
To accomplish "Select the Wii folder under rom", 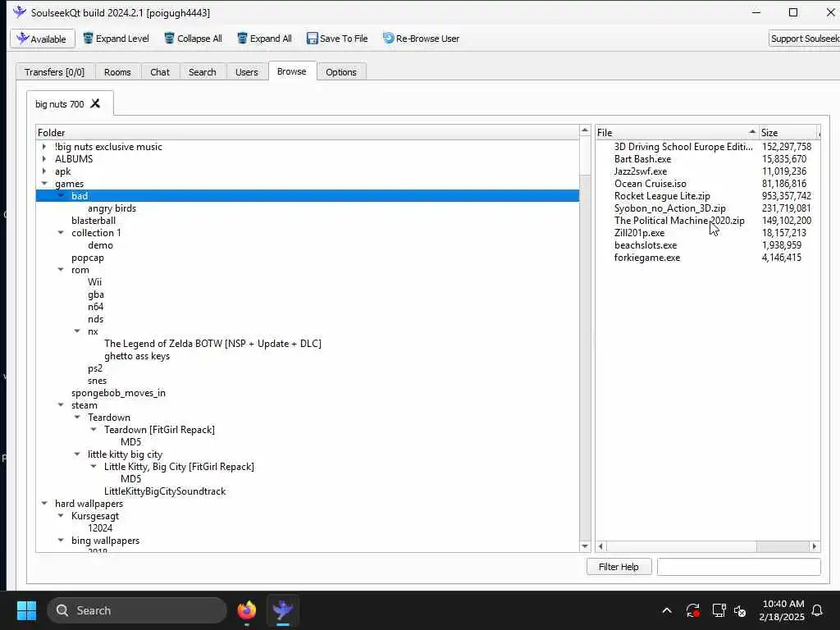I will click(95, 282).
